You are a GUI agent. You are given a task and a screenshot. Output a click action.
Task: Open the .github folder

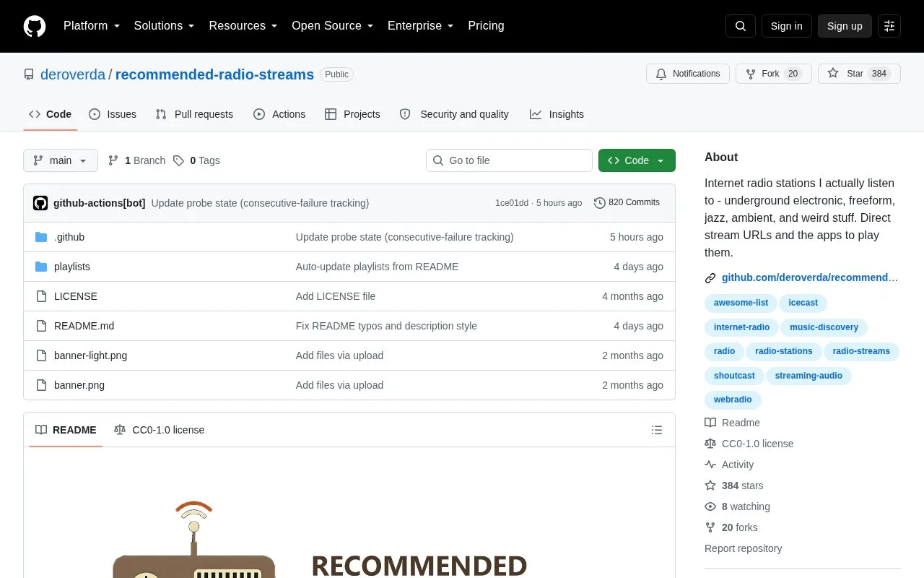(x=69, y=237)
